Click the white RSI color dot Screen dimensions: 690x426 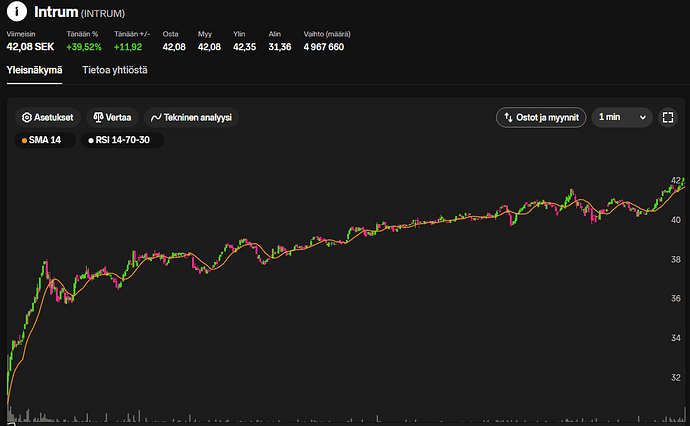[91, 140]
